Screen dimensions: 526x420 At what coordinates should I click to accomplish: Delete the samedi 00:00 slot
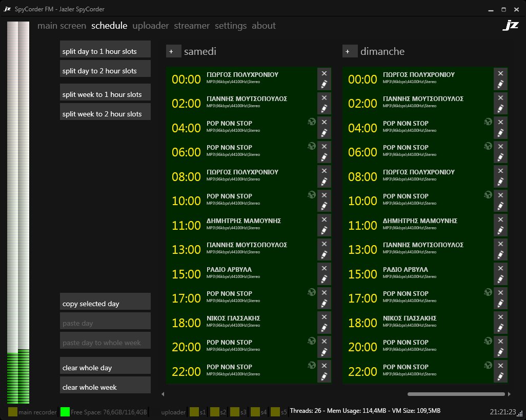coord(324,73)
